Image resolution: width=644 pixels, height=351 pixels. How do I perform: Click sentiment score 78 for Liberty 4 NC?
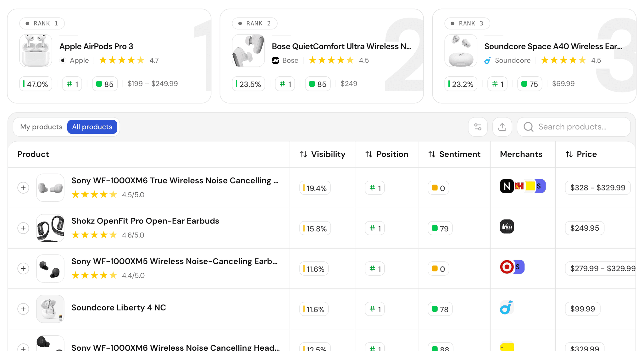pos(440,309)
